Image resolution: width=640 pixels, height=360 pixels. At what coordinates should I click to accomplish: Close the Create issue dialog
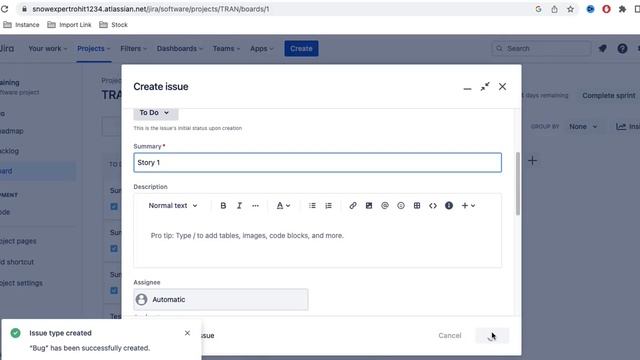502,87
